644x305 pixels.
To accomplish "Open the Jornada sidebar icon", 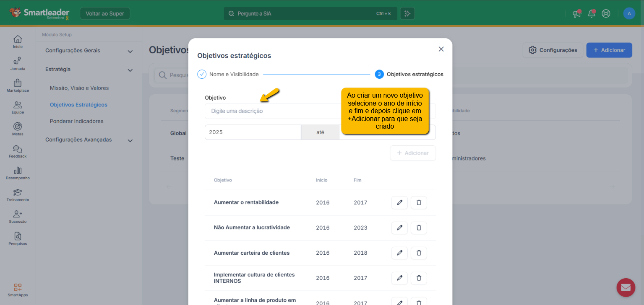I will click(x=18, y=61).
